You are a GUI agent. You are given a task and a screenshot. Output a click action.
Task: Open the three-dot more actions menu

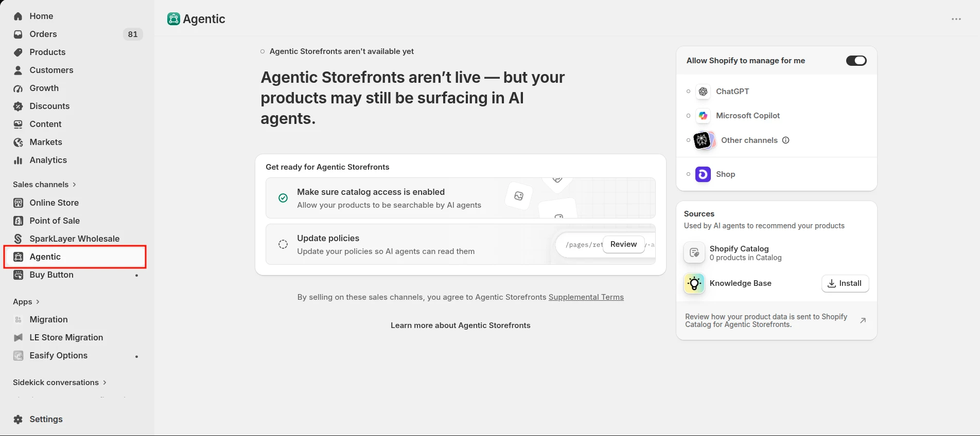pos(956,19)
